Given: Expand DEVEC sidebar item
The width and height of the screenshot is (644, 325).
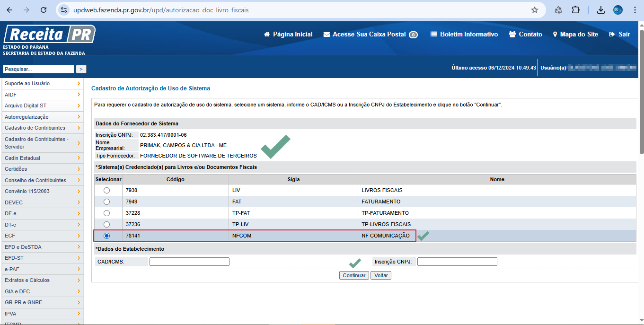Looking at the screenshot, I should click(x=42, y=202).
